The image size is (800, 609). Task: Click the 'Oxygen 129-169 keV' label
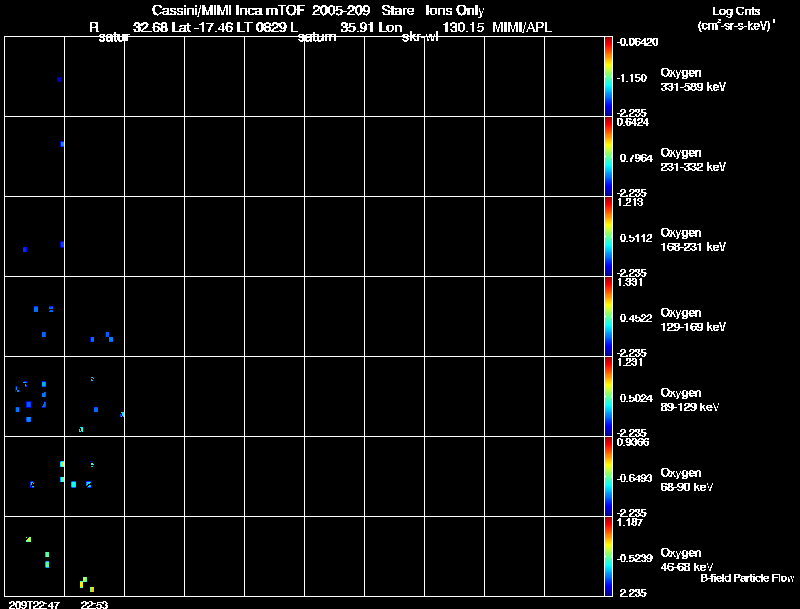(x=693, y=320)
